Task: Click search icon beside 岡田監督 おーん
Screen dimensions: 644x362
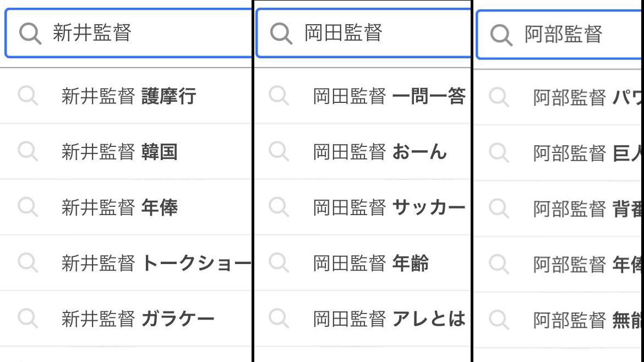Action: tap(279, 152)
